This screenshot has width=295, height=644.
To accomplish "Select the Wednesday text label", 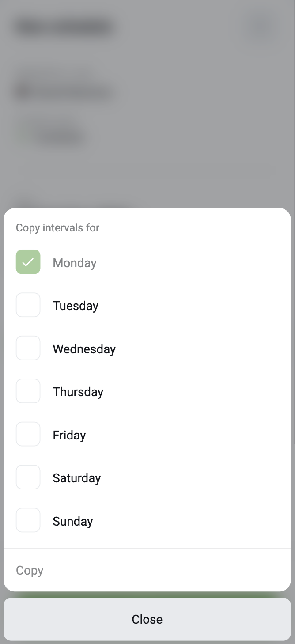I will 84,349.
